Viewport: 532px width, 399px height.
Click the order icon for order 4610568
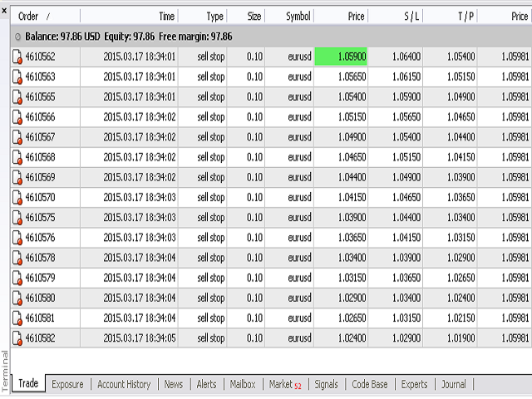17,157
